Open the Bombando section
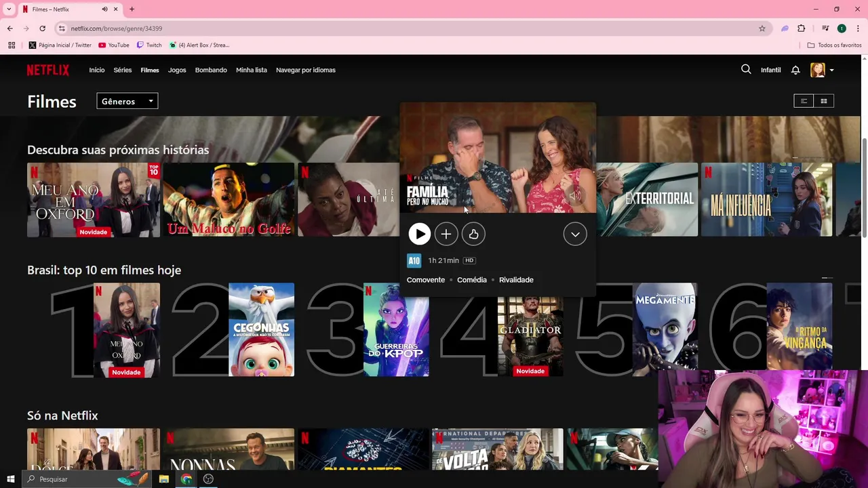868x488 pixels. [211, 70]
